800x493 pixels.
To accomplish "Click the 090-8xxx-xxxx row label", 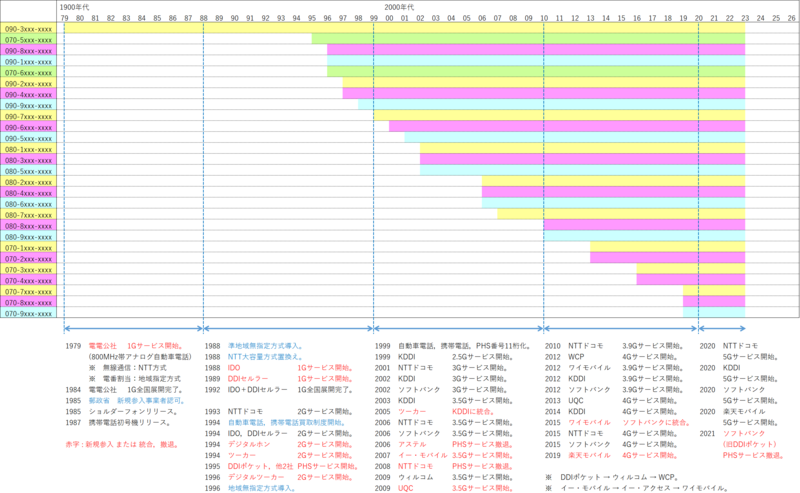I will click(x=29, y=51).
